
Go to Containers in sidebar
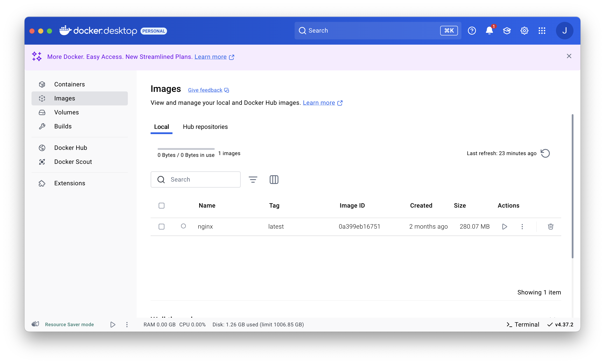pyautogui.click(x=79, y=84)
